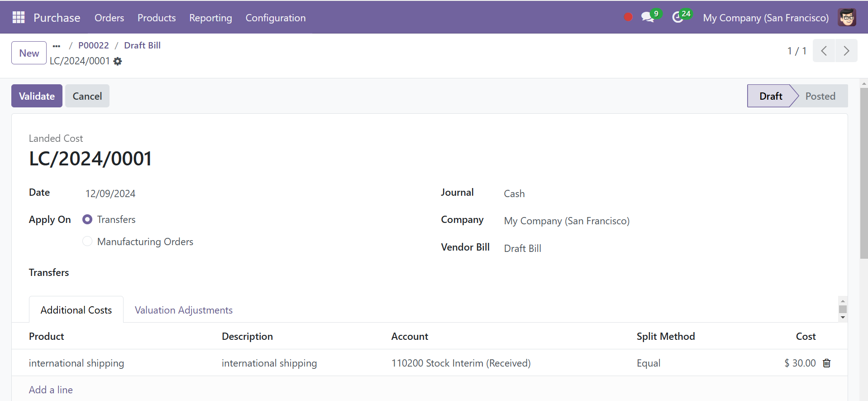Select the Manufacturing Orders radio option
The height and width of the screenshot is (401, 868).
(87, 242)
